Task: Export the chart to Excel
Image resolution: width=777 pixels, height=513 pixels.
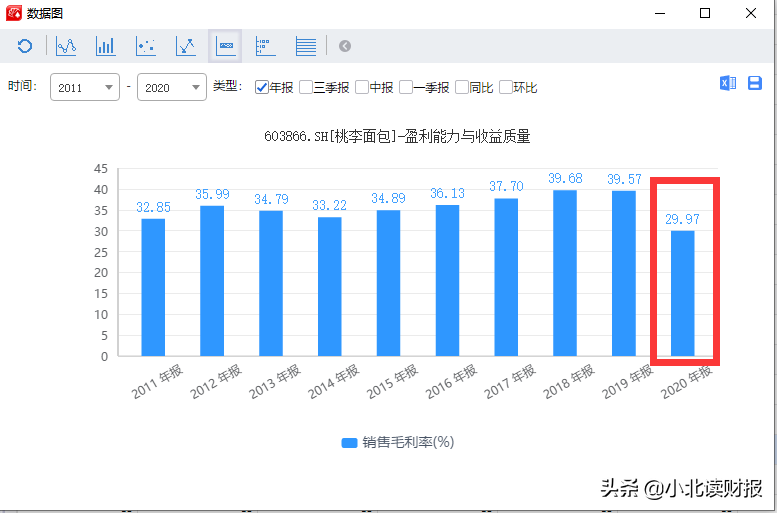Action: point(728,83)
